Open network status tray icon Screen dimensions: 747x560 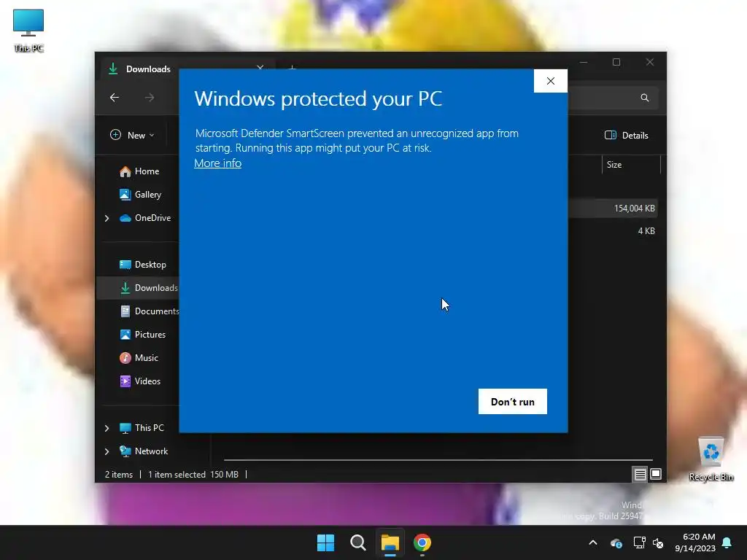(x=639, y=542)
